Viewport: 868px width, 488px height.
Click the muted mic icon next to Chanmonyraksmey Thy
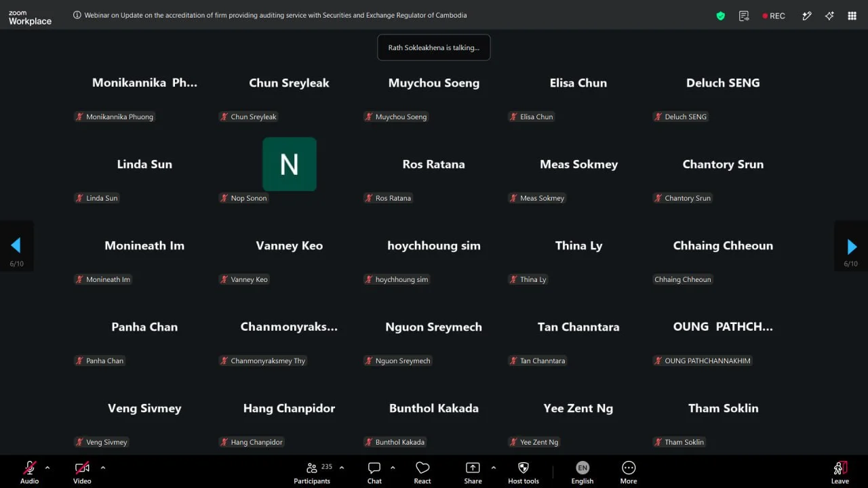pos(224,361)
